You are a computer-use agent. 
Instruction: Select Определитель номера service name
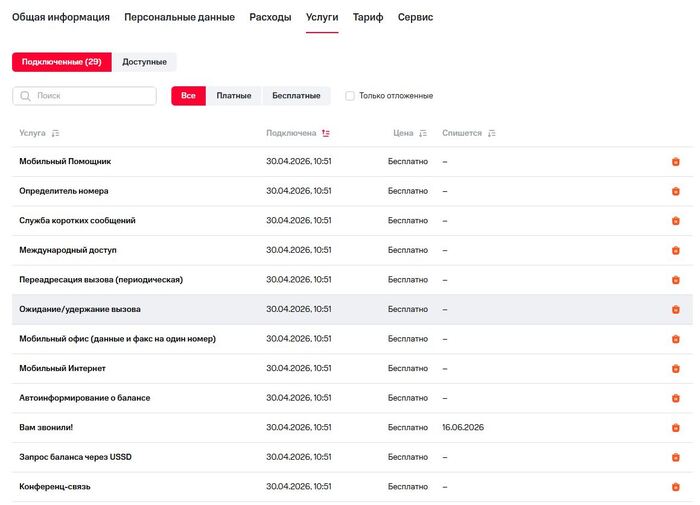pyautogui.click(x=64, y=191)
